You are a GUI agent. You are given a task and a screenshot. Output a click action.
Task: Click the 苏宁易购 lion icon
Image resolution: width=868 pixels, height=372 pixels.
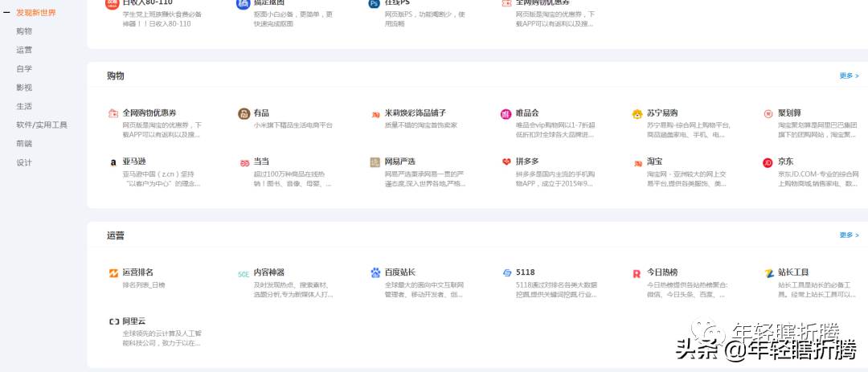tap(637, 114)
